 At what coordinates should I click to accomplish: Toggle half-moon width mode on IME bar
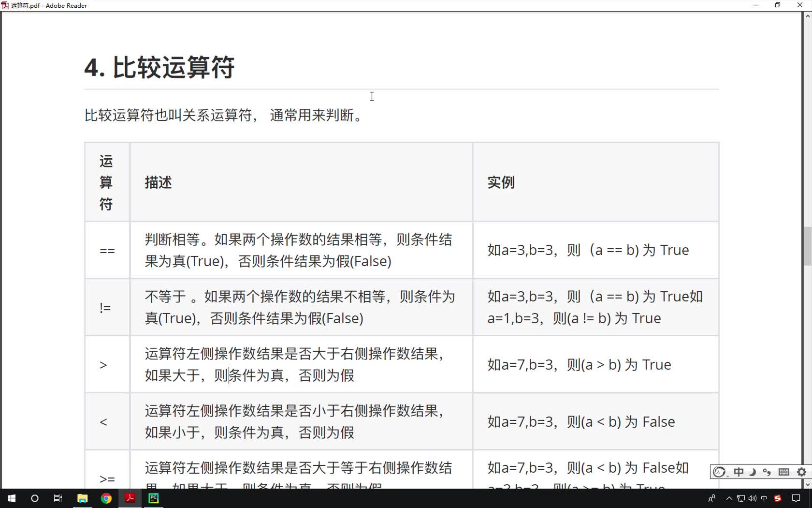point(753,472)
